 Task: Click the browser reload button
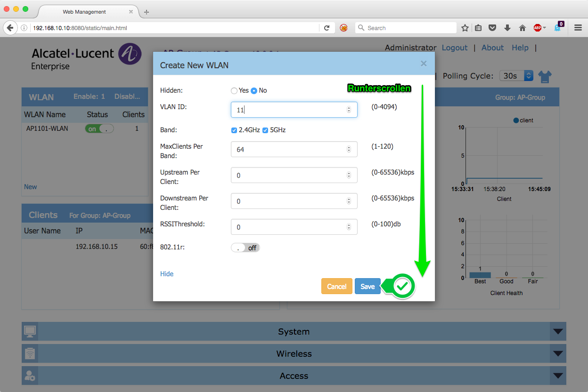pos(327,28)
